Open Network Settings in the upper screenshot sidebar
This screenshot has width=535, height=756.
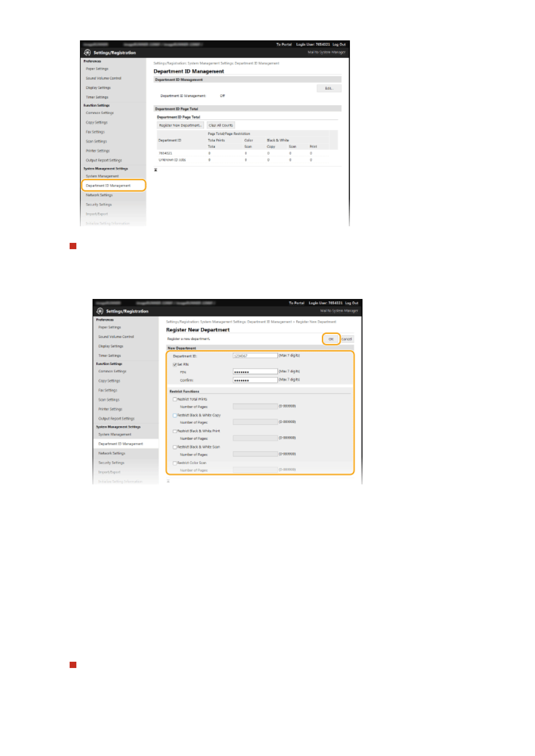point(99,195)
